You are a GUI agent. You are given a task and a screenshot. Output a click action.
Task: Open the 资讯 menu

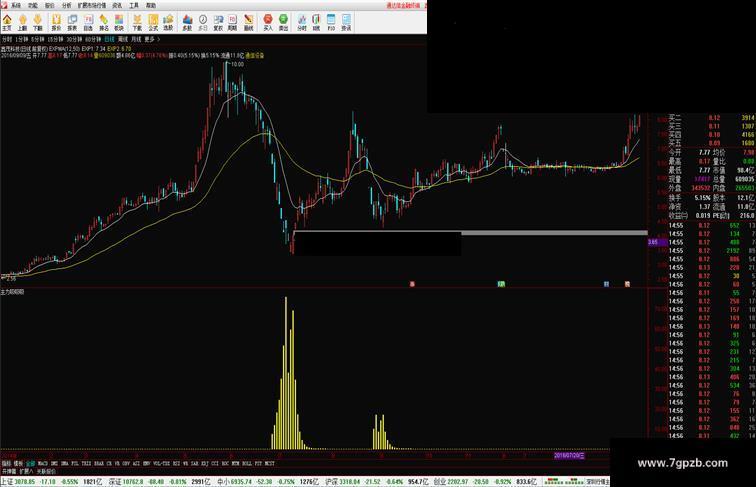coord(117,5)
